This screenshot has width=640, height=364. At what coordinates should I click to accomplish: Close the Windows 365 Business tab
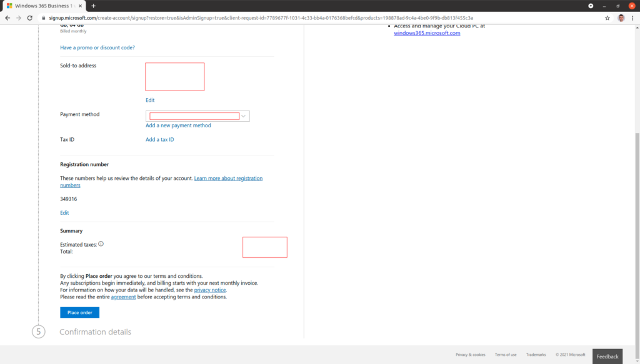(x=81, y=6)
